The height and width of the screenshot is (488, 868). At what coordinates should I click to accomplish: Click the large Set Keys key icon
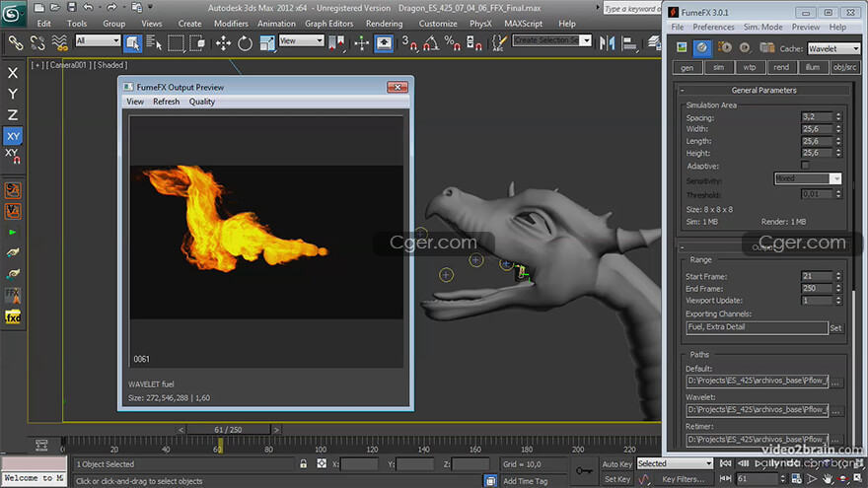pyautogui.click(x=584, y=471)
